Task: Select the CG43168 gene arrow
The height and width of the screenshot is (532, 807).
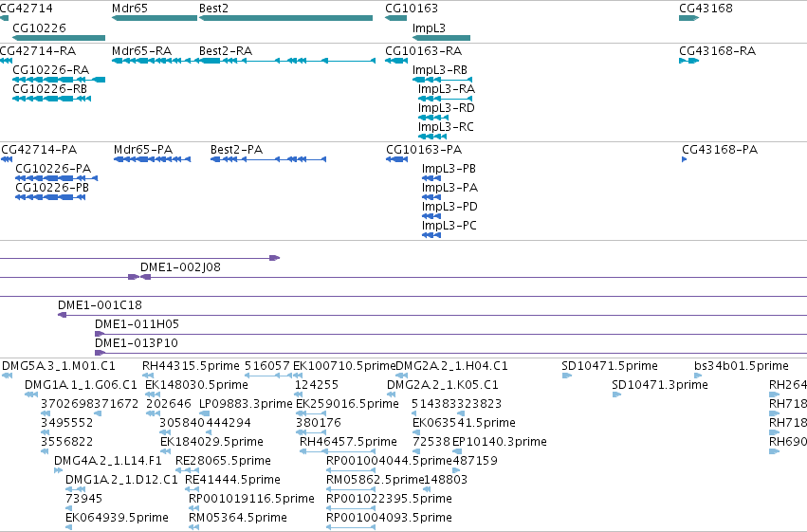Action: coord(688,18)
